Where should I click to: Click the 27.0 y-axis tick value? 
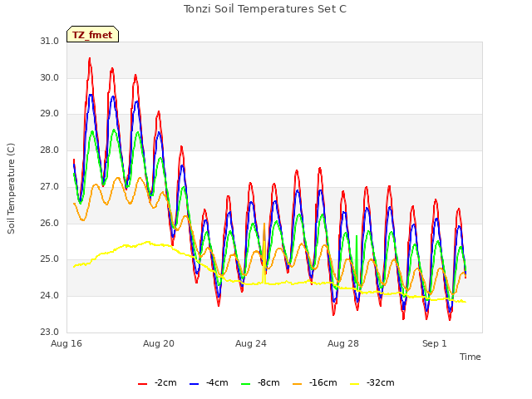point(50,186)
